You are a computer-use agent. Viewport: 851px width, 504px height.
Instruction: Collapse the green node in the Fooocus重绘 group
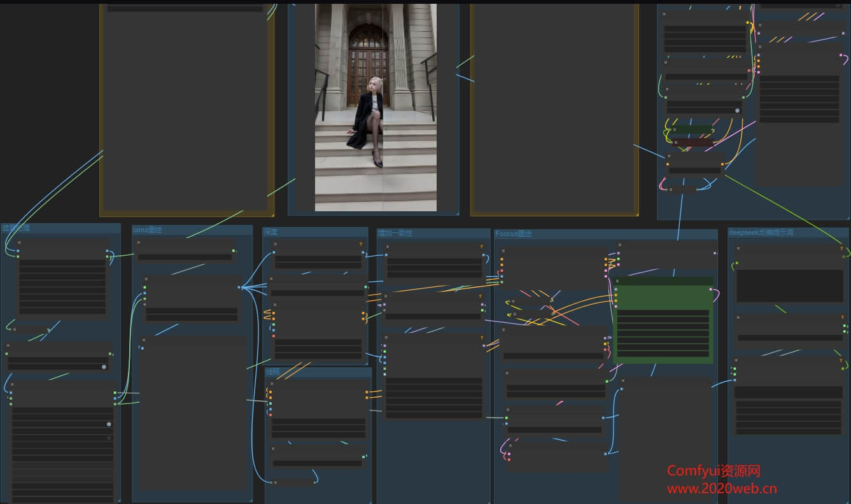click(617, 281)
